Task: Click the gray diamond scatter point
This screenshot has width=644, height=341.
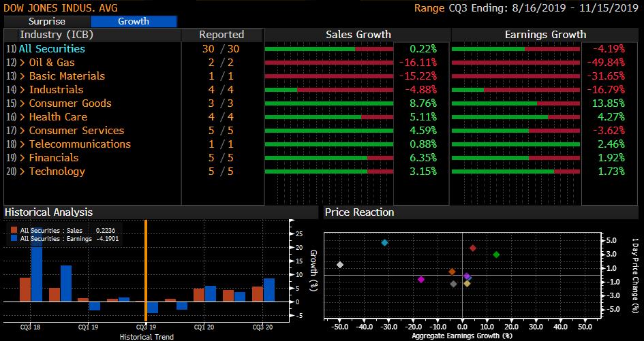Action: (x=453, y=284)
